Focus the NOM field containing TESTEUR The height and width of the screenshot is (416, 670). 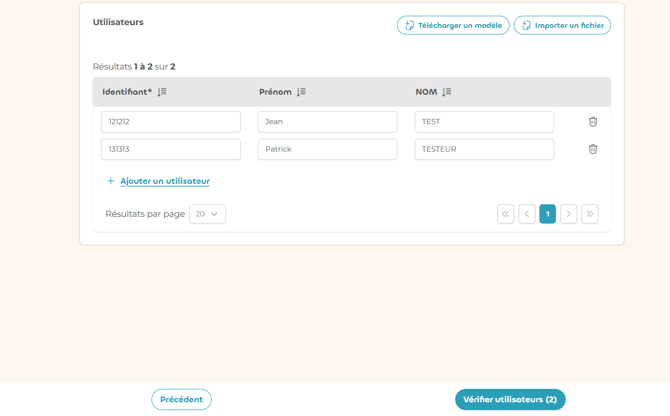(484, 149)
